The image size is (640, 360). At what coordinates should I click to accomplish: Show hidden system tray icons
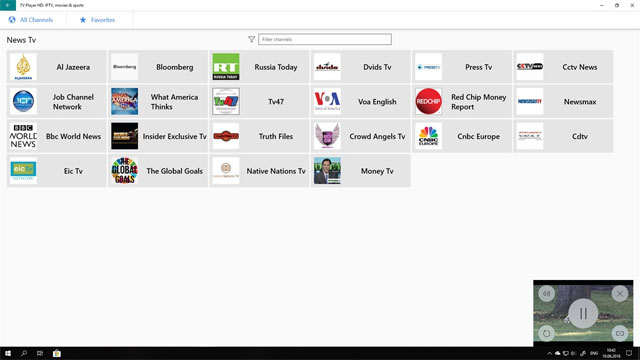549,353
